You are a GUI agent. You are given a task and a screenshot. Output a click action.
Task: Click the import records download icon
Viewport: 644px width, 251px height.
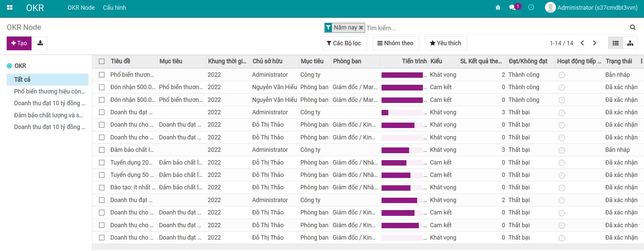point(40,43)
